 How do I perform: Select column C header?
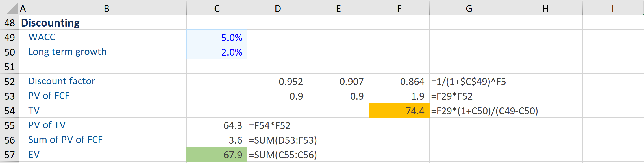tap(217, 8)
